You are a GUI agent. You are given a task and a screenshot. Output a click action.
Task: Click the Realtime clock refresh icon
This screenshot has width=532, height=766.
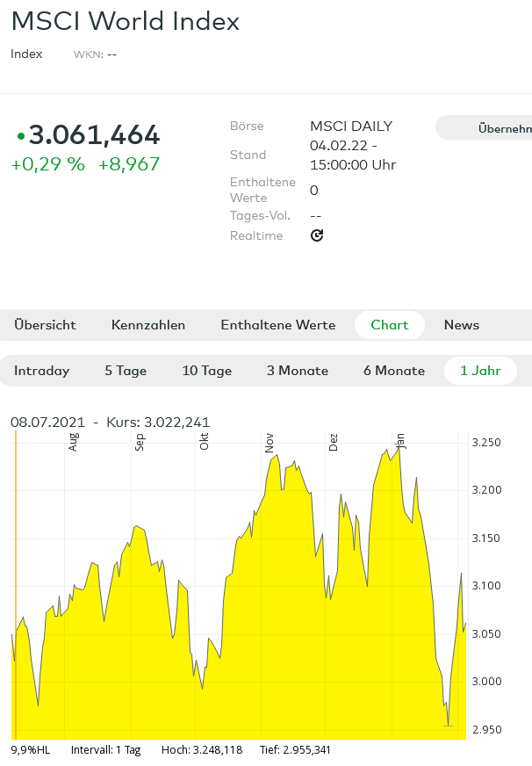point(317,235)
